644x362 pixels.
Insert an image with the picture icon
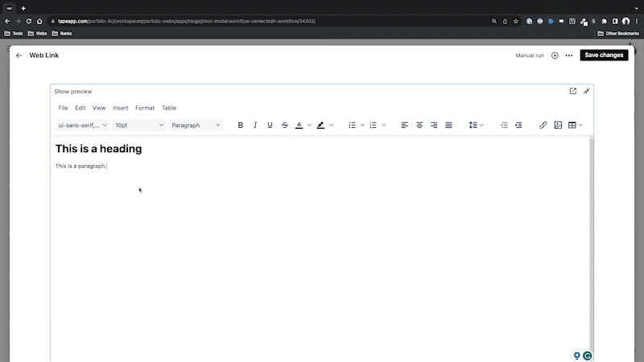click(x=558, y=125)
